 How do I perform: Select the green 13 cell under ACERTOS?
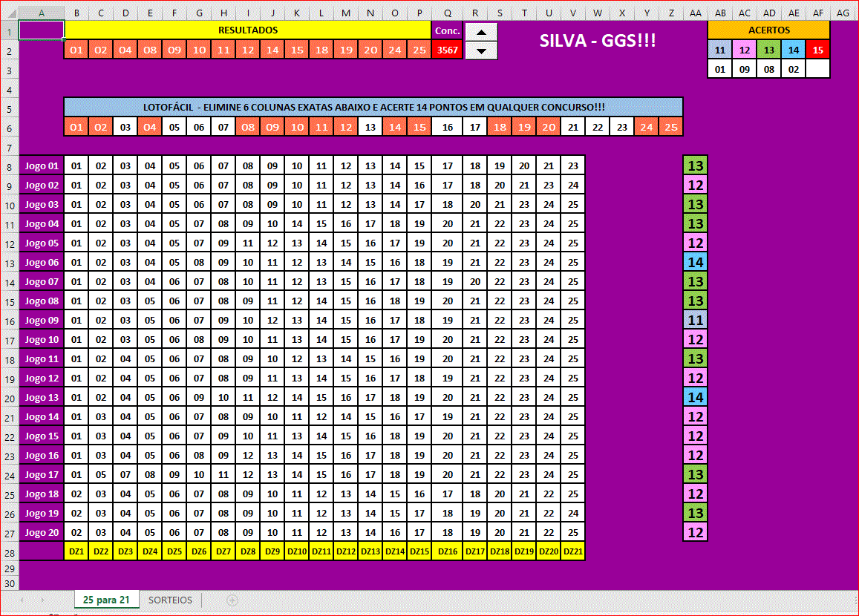tap(768, 50)
